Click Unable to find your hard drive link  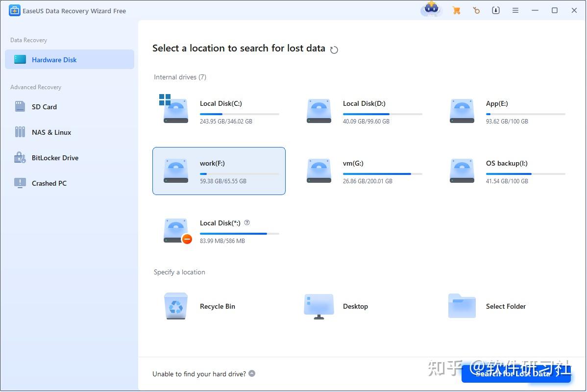199,374
